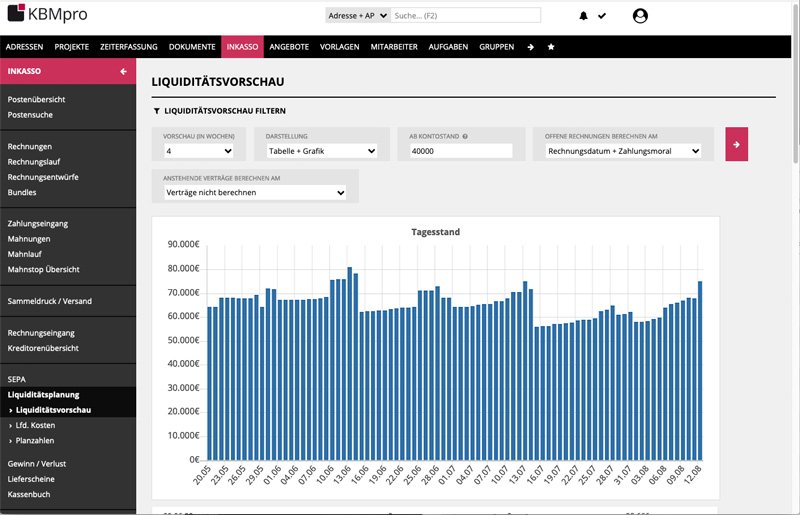
Task: Open the Adresse + AP search scope selector
Action: (357, 16)
